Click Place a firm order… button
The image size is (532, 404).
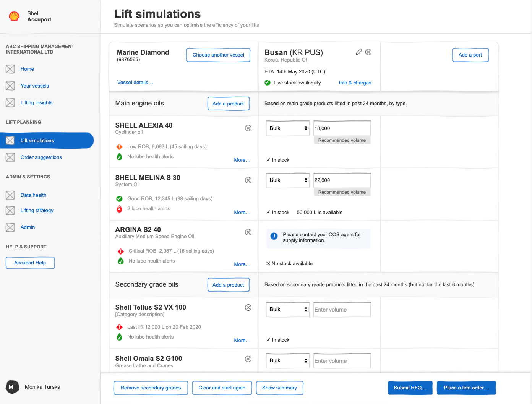pyautogui.click(x=467, y=388)
